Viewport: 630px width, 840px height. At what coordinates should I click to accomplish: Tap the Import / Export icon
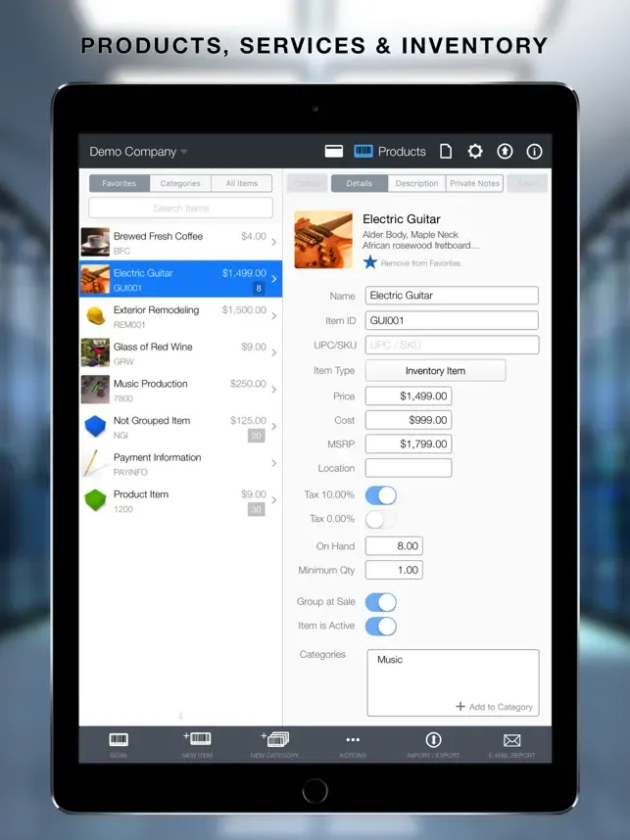click(x=433, y=740)
